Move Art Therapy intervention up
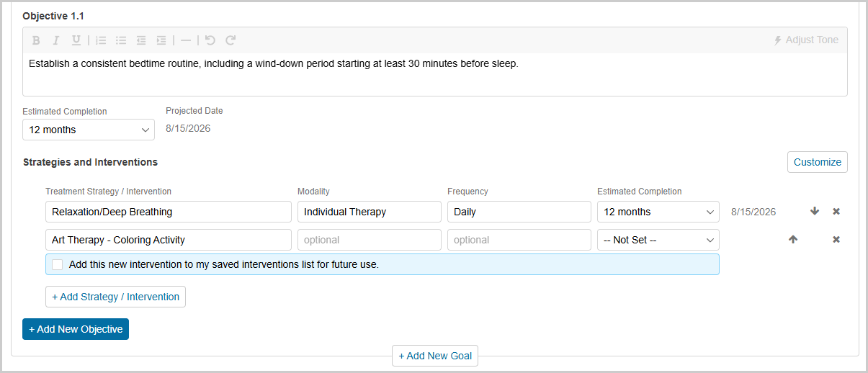The width and height of the screenshot is (868, 373). (x=793, y=240)
